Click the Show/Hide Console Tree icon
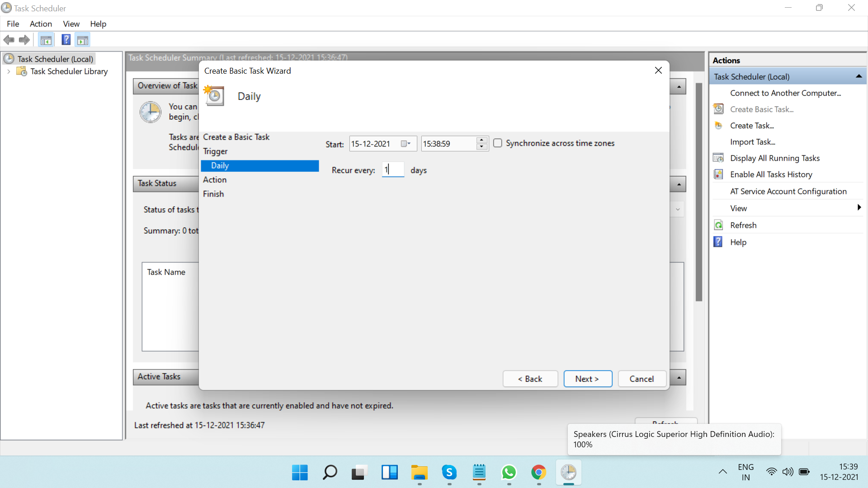The height and width of the screenshot is (488, 868). [46, 40]
